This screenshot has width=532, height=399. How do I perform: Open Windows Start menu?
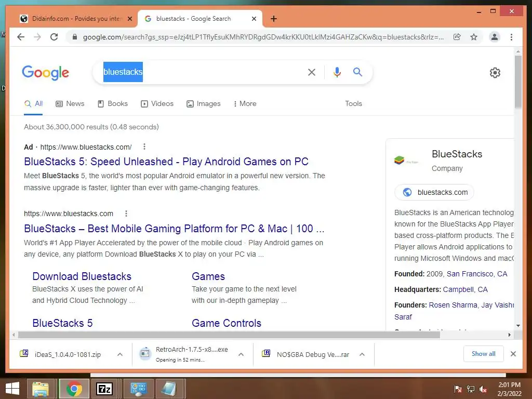[12, 389]
